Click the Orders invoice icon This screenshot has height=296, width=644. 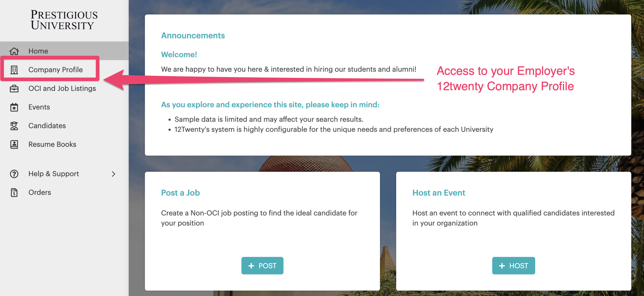14,192
